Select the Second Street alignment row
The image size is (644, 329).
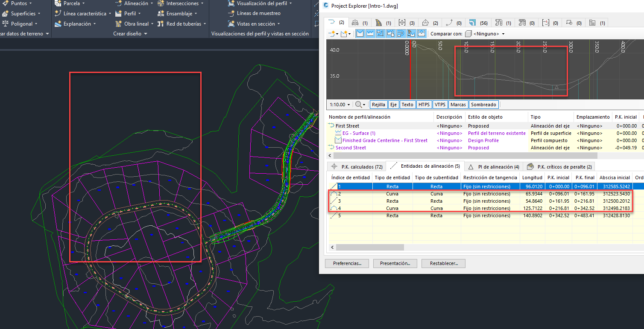pyautogui.click(x=351, y=148)
